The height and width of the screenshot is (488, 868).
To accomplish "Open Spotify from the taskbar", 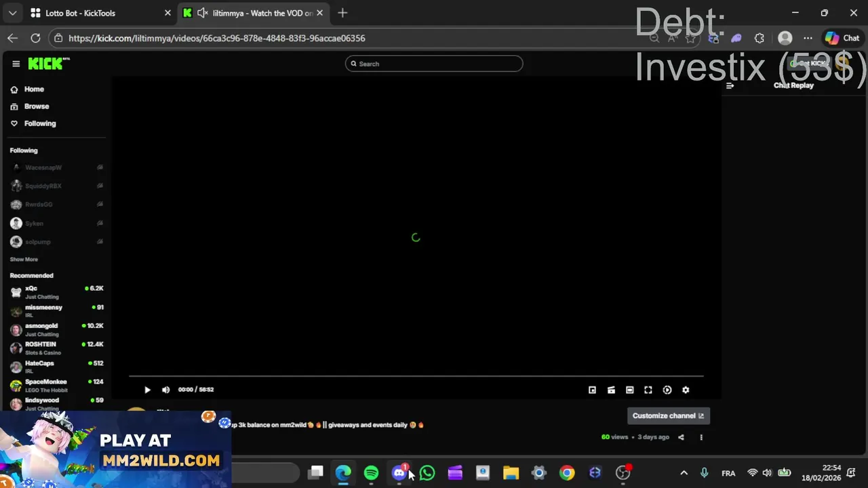I will tap(371, 473).
